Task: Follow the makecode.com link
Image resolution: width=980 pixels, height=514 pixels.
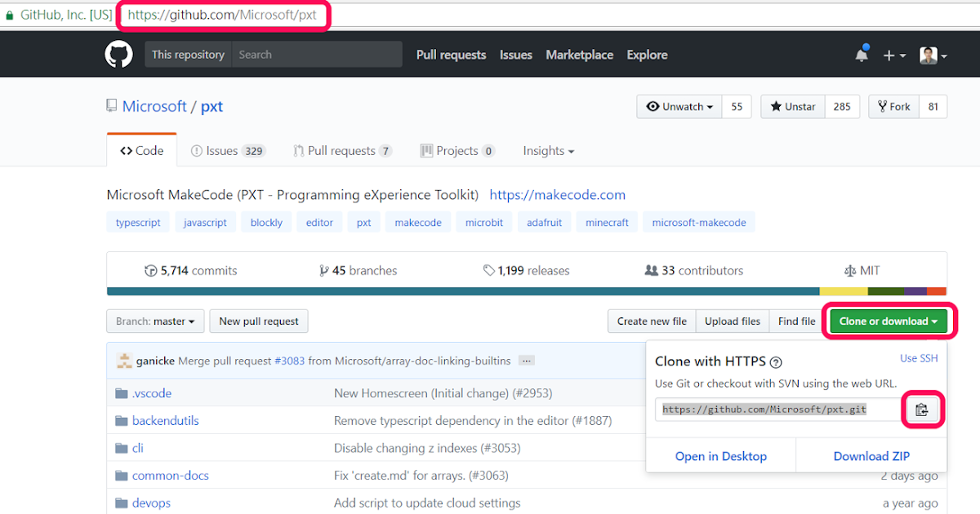Action: [557, 195]
